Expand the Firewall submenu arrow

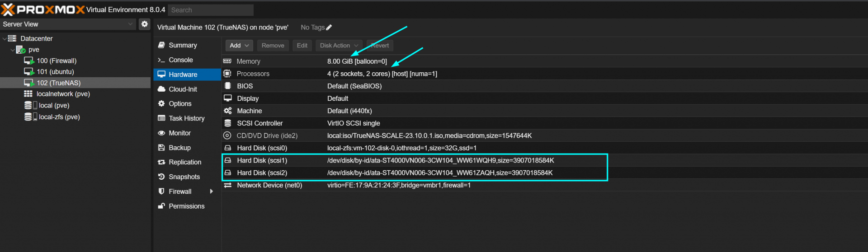point(211,191)
